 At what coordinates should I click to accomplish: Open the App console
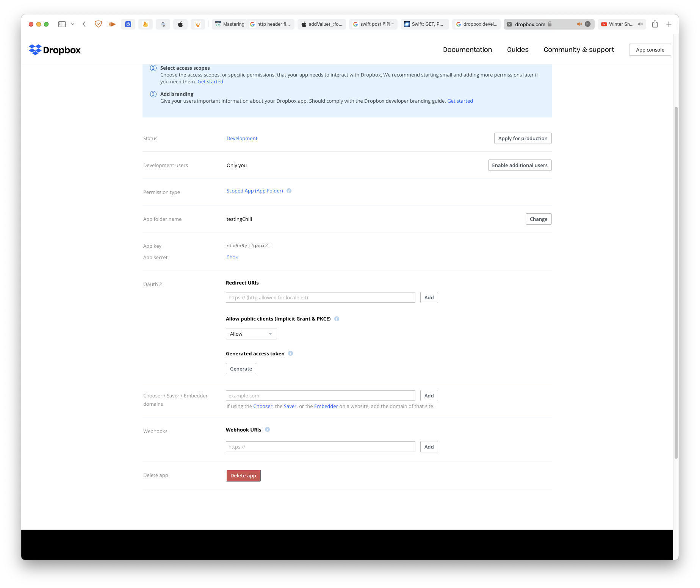point(650,50)
